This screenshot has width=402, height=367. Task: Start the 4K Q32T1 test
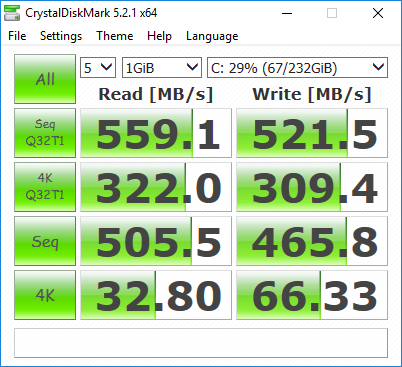pos(45,187)
